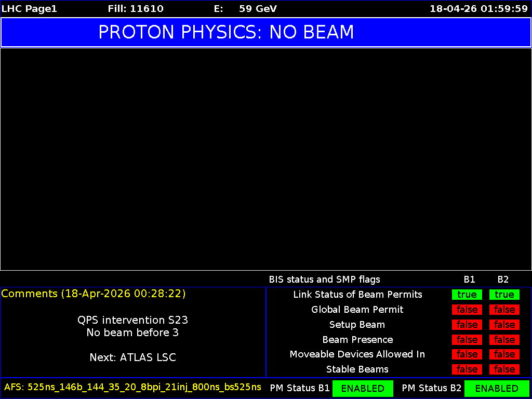Viewport: 532px width, 399px height.
Task: Select the LHC Page1 label
Action: click(29, 8)
